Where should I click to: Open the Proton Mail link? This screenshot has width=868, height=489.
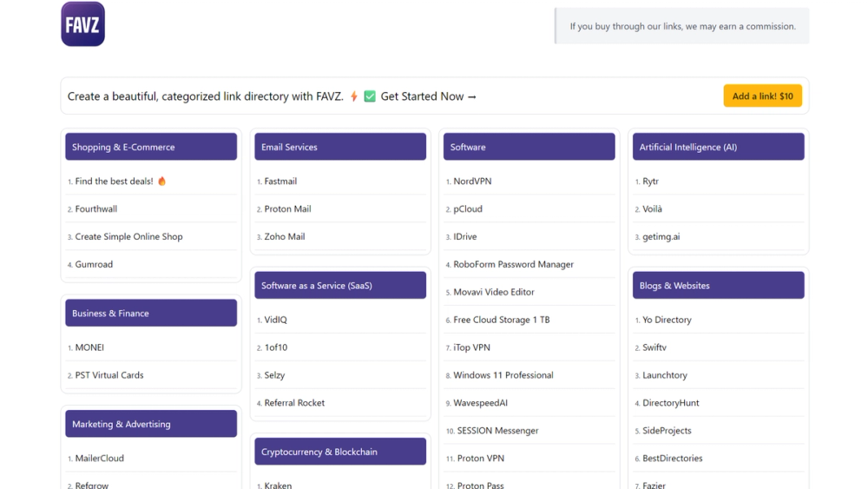(x=288, y=208)
